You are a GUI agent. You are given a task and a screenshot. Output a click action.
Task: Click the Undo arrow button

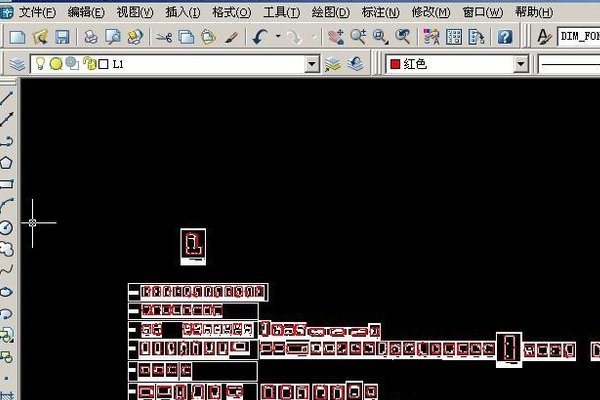tap(260, 37)
